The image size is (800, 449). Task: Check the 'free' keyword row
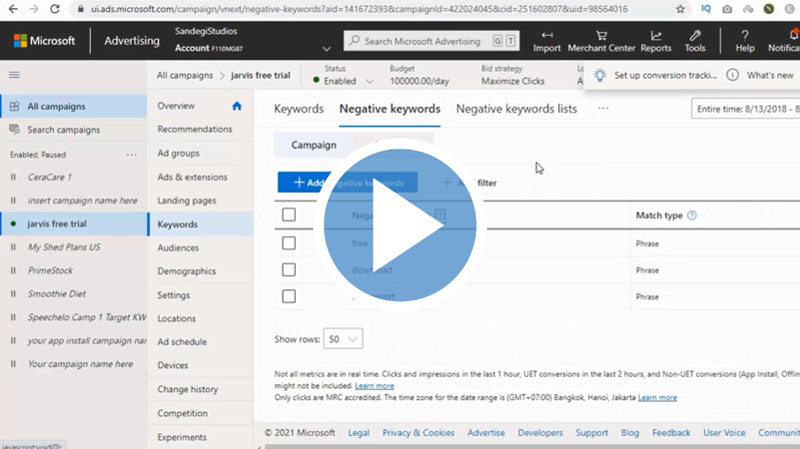tap(289, 243)
